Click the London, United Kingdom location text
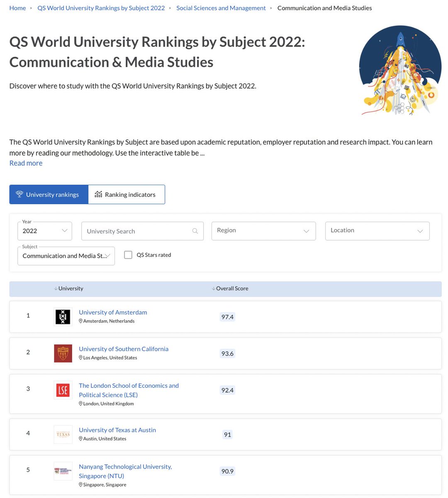 (108, 403)
